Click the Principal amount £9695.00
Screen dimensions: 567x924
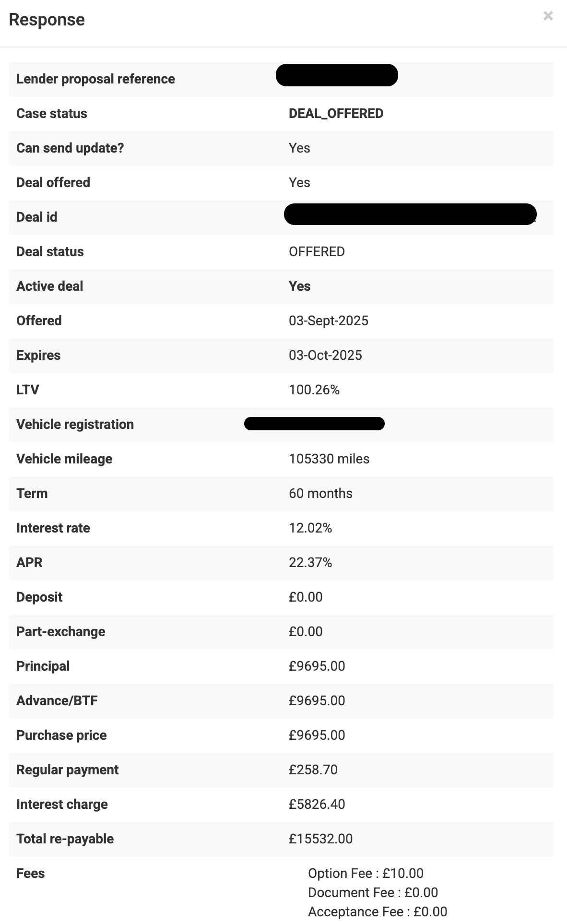tap(316, 666)
